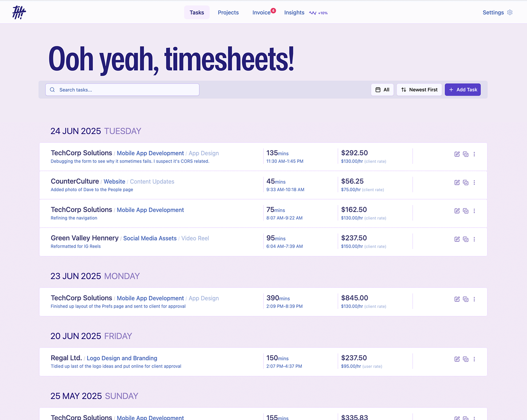Click the edit icon for App Design task
This screenshot has width=527, height=420.
point(457,154)
